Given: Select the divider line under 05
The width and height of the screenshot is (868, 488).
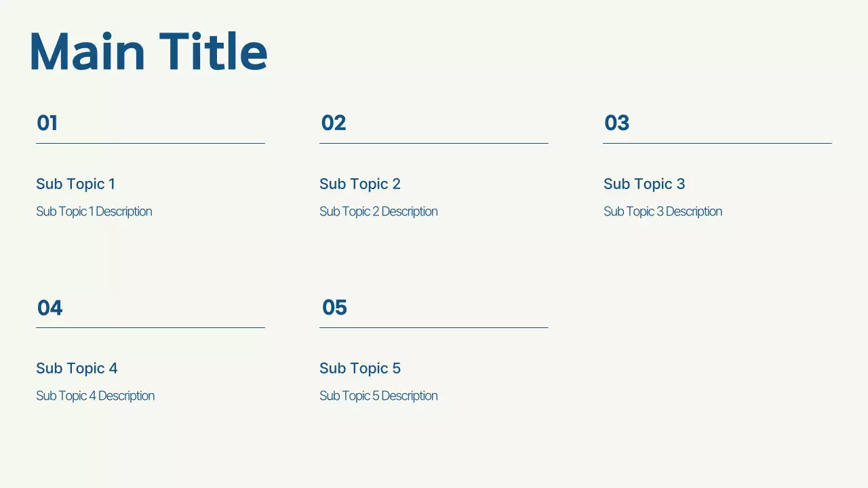Looking at the screenshot, I should (433, 327).
